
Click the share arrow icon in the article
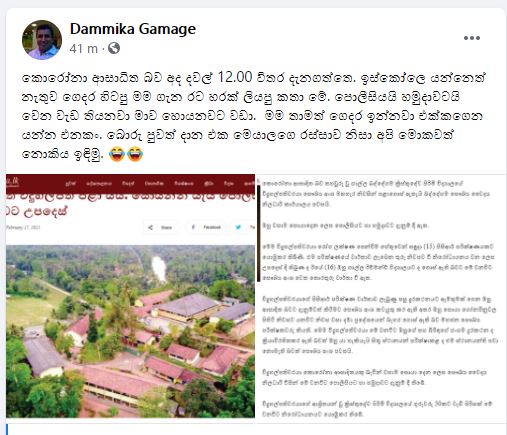(150, 227)
